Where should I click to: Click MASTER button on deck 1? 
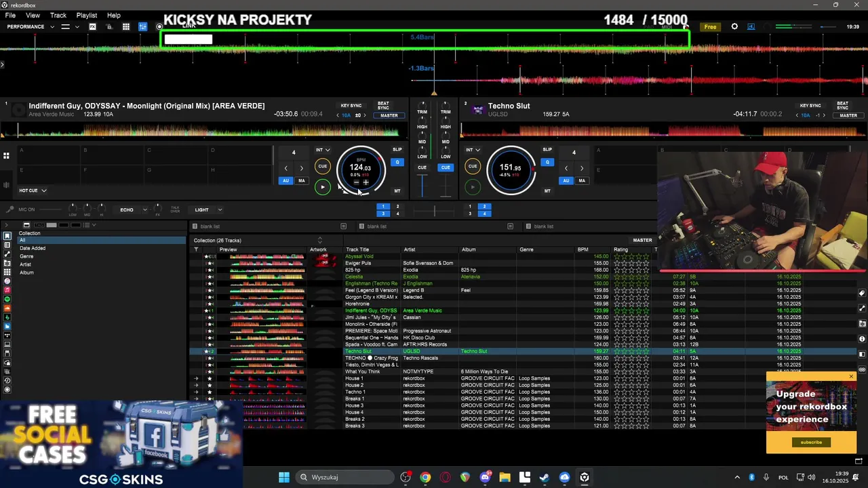coord(389,115)
